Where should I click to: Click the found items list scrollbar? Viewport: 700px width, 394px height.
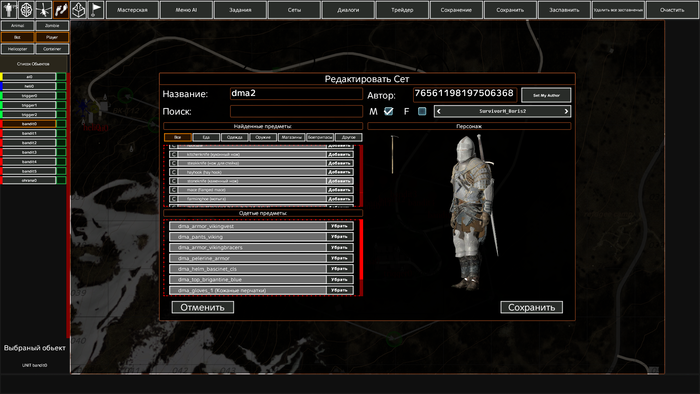361,175
